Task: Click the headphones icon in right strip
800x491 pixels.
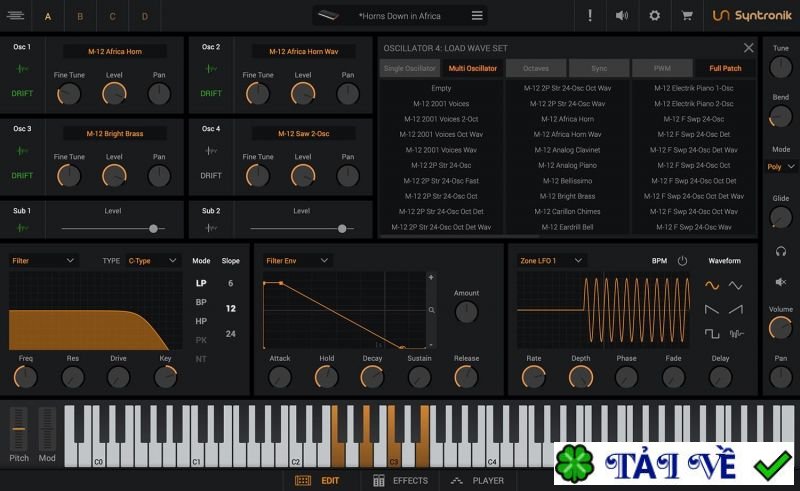Action: (781, 251)
